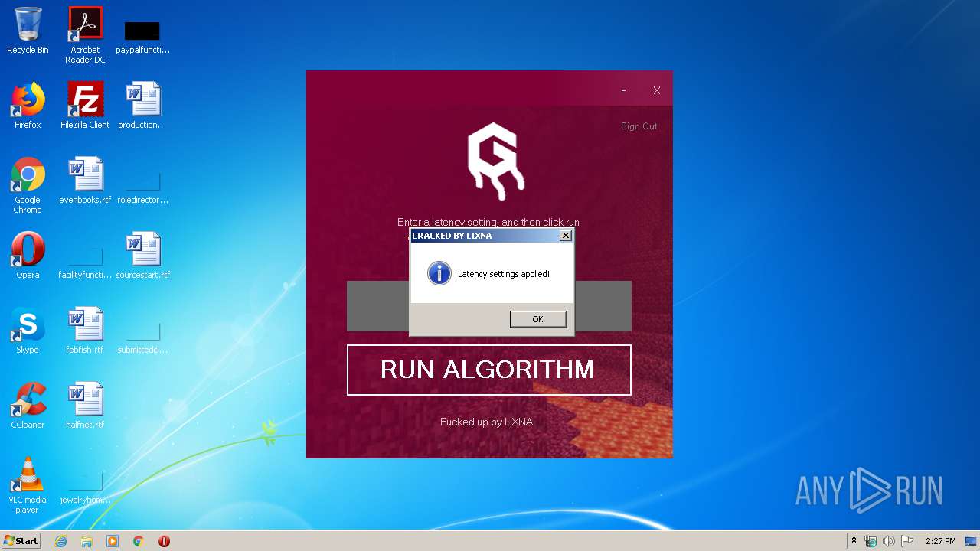Screen dimensions: 980x551
Task: Select the roledirector... desktop file
Action: pyautogui.click(x=142, y=188)
